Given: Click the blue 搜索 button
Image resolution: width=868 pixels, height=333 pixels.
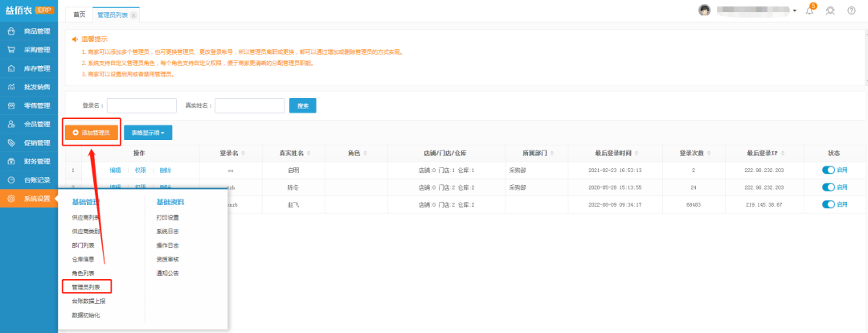Looking at the screenshot, I should tap(302, 105).
